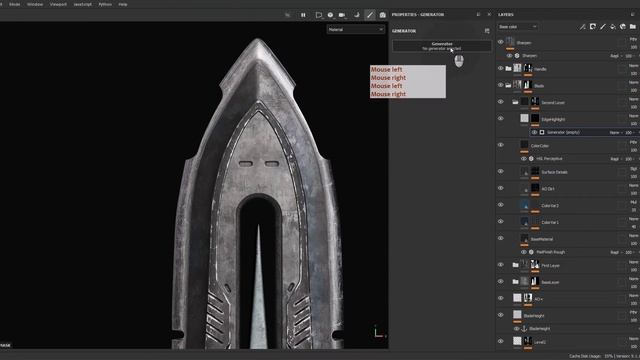
Task: Hide the Handle folder layer
Action: [500, 69]
